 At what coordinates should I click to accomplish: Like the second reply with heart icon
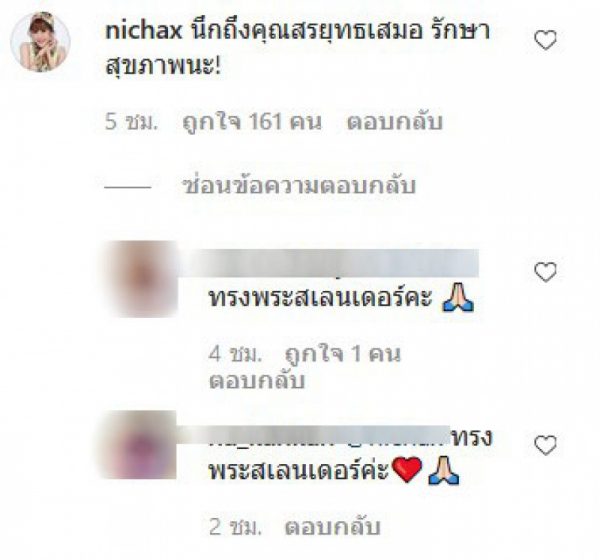(x=545, y=446)
